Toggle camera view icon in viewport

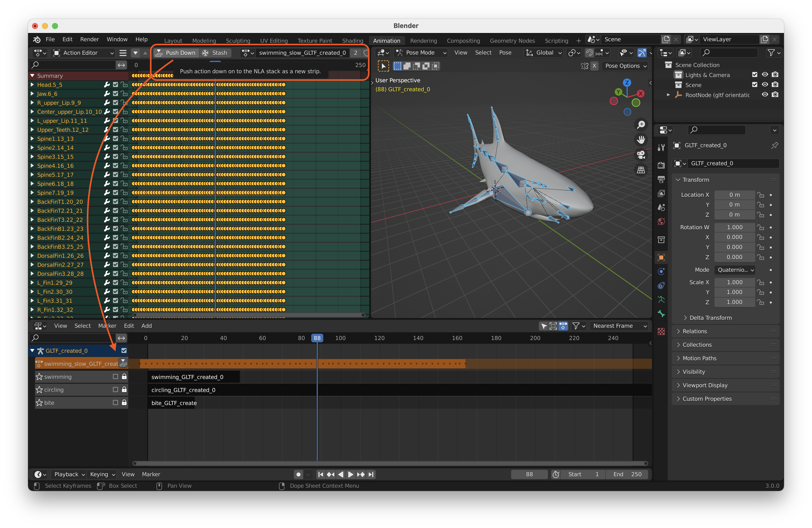click(641, 155)
